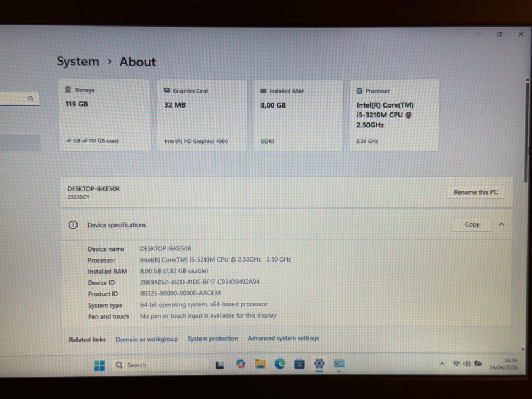The width and height of the screenshot is (532, 399).
Task: Click the DESKTOP-I6KE50R device name value
Action: tap(166, 248)
